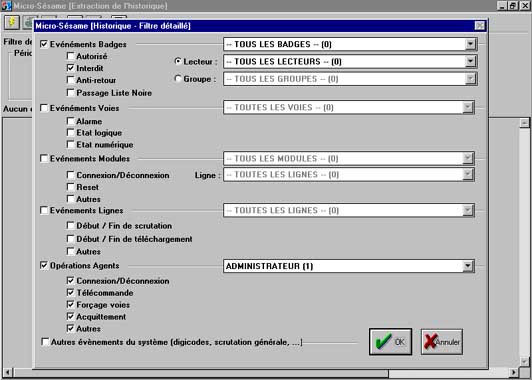Close the Filtre détaillé dialog
The width and height of the screenshot is (532, 380).
(x=479, y=26)
